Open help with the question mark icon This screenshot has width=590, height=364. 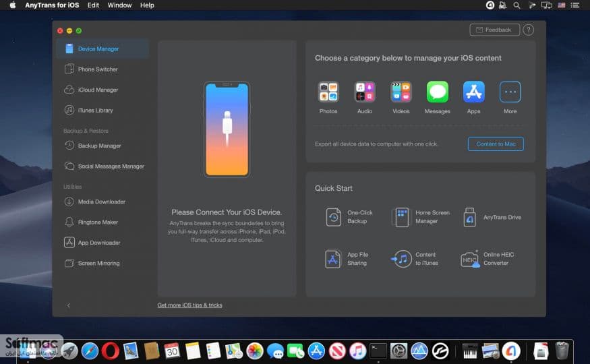(528, 30)
